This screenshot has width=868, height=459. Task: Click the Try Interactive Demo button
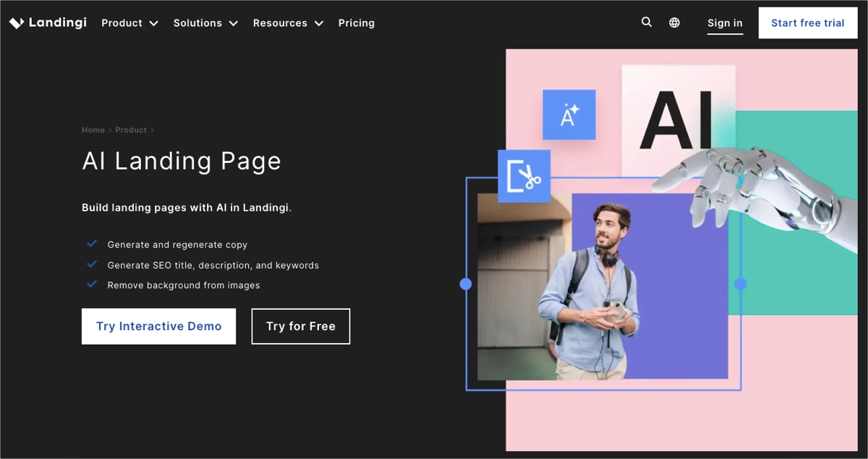point(158,326)
